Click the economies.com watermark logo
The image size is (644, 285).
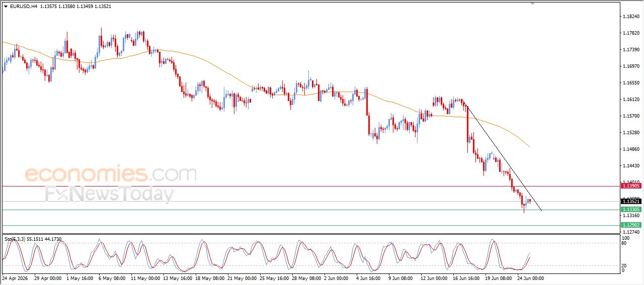click(111, 174)
